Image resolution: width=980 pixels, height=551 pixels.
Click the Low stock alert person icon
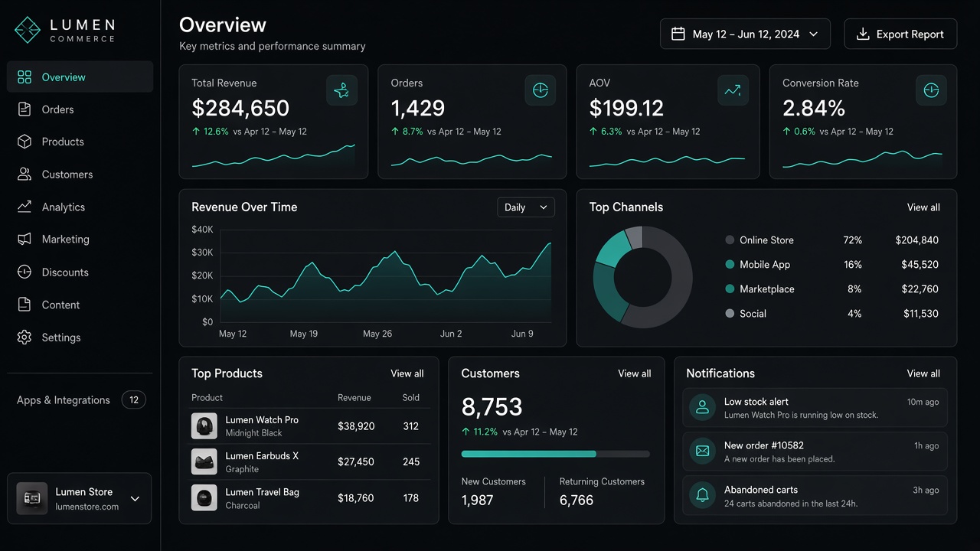pos(702,407)
